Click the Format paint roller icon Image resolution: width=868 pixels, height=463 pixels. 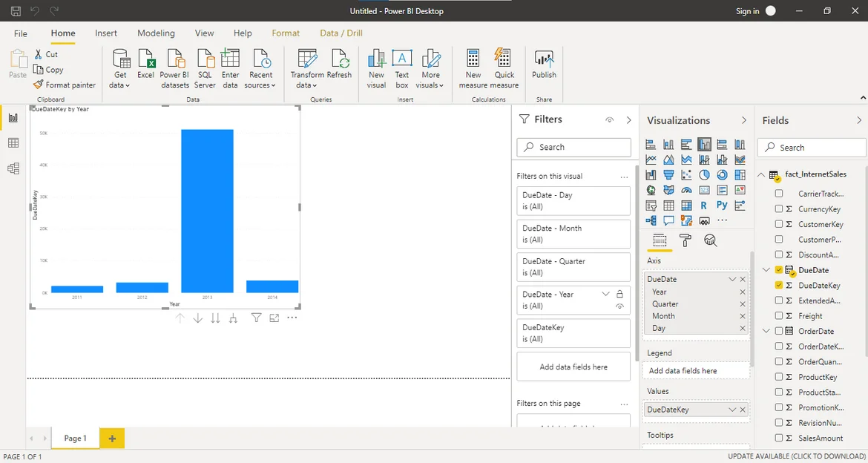pos(685,240)
